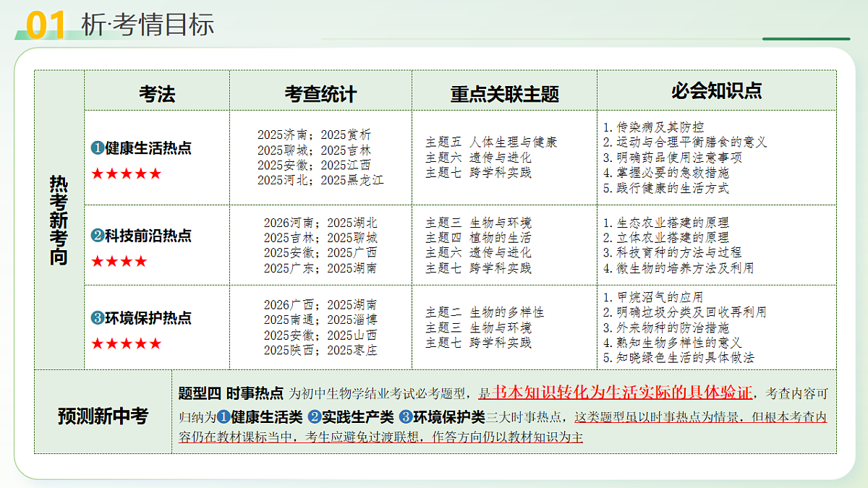Viewport: 868px width, 488px height.
Task: Click the '预测新中考' row label
Action: tap(103, 416)
